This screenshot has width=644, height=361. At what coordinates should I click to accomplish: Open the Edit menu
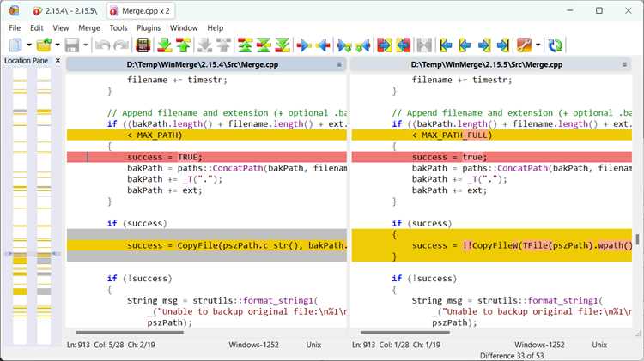coord(37,28)
